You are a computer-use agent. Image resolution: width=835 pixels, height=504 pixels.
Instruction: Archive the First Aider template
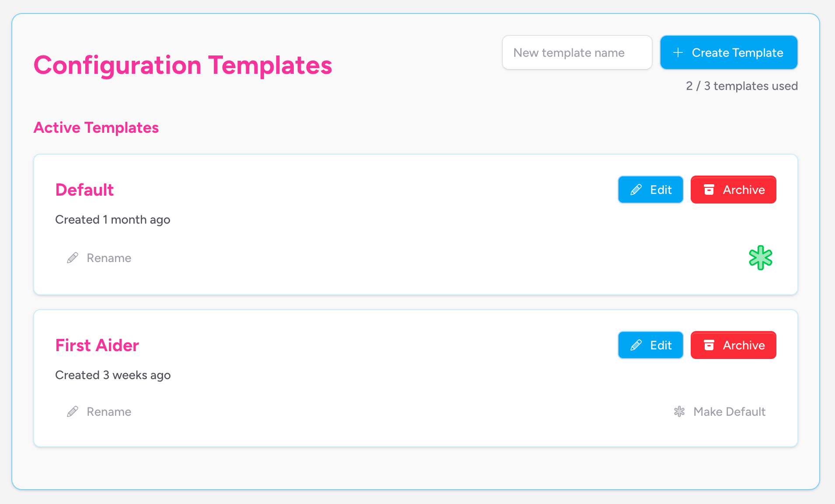coord(733,345)
